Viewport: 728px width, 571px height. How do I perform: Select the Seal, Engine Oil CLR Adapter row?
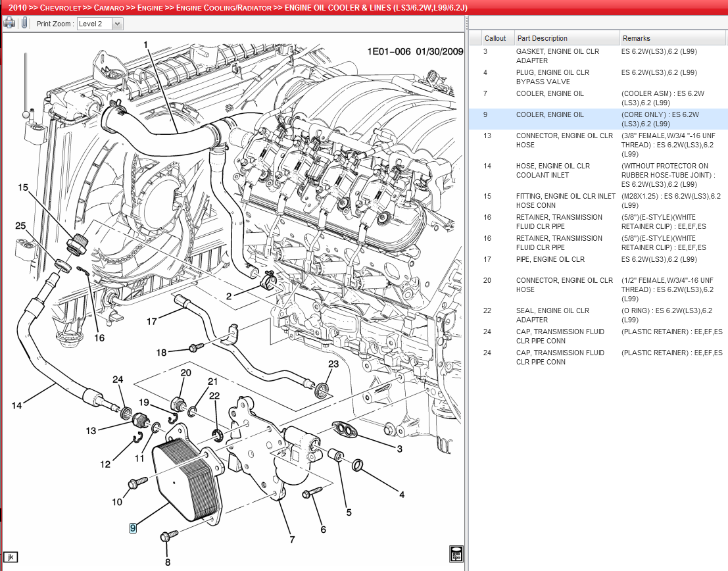click(x=552, y=314)
